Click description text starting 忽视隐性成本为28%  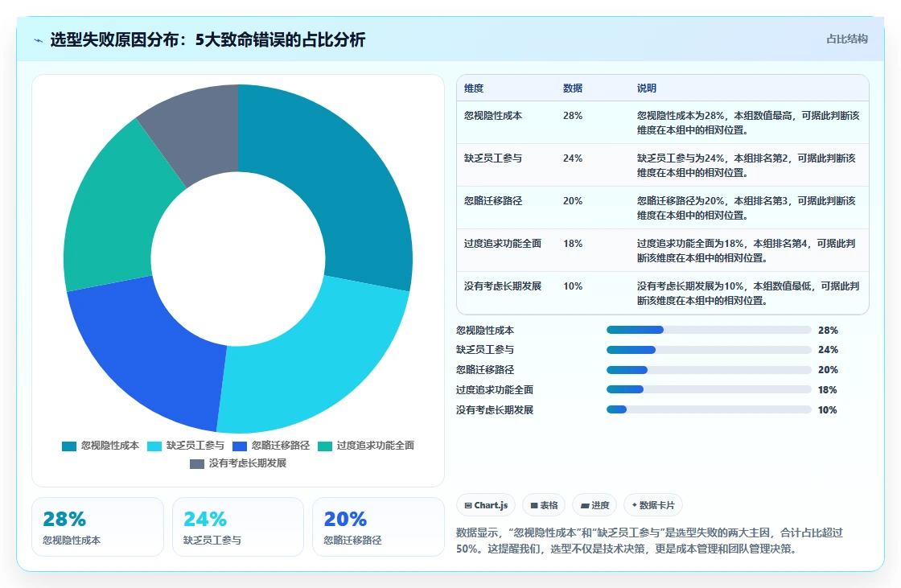(748, 122)
